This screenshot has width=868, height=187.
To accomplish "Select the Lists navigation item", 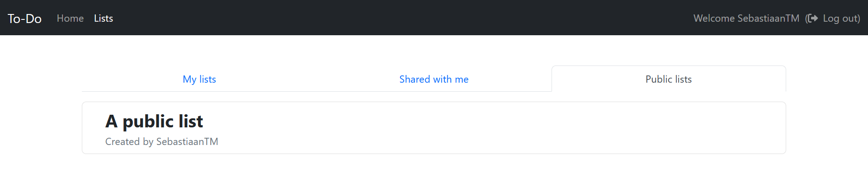I will point(104,19).
